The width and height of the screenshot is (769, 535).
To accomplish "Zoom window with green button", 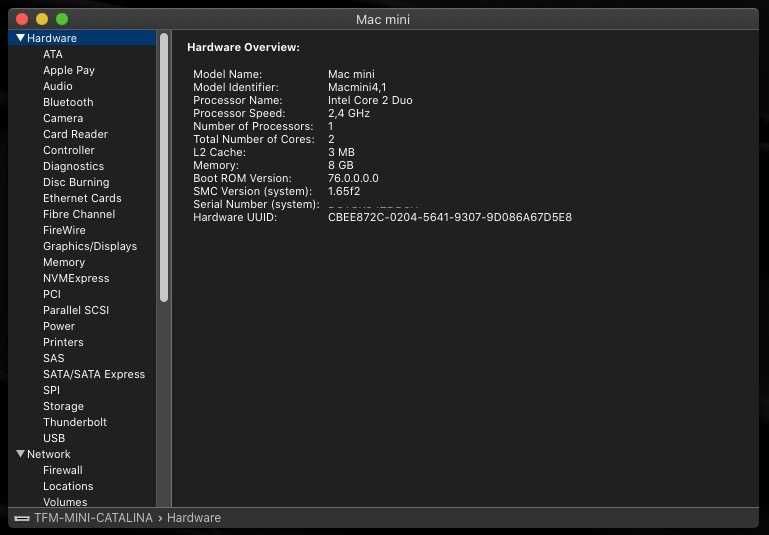I will click(x=62, y=19).
